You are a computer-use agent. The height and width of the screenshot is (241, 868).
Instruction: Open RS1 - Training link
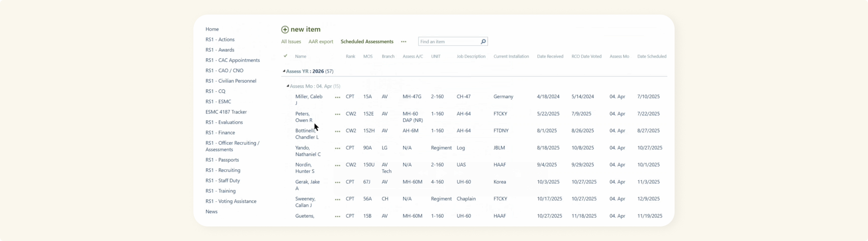[x=220, y=191]
